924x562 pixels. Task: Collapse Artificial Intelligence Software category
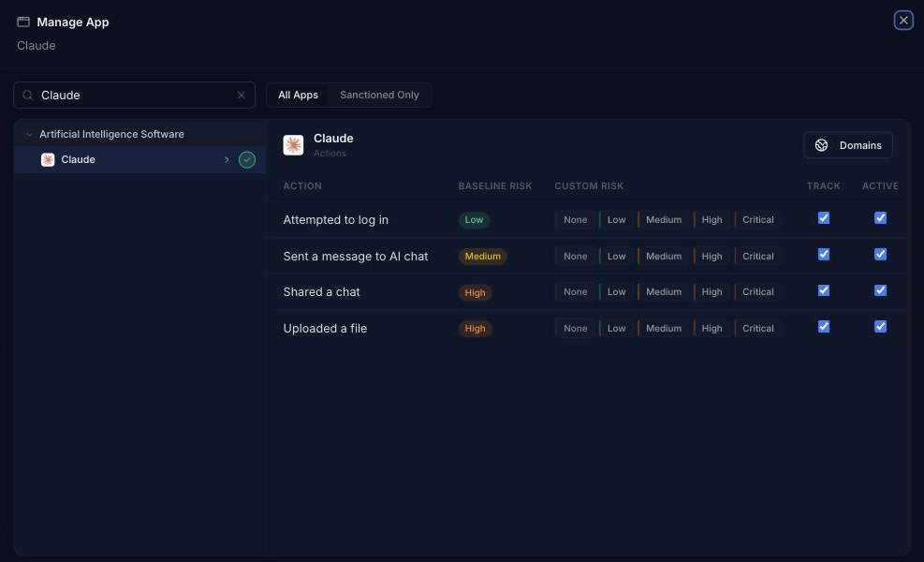[29, 135]
